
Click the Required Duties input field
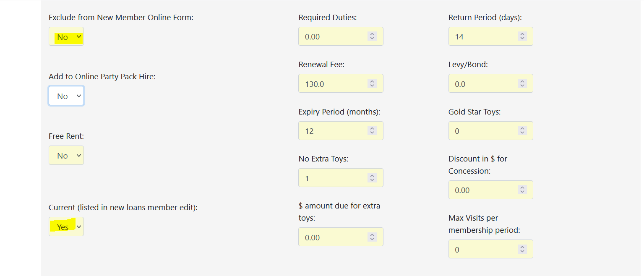[x=334, y=36]
